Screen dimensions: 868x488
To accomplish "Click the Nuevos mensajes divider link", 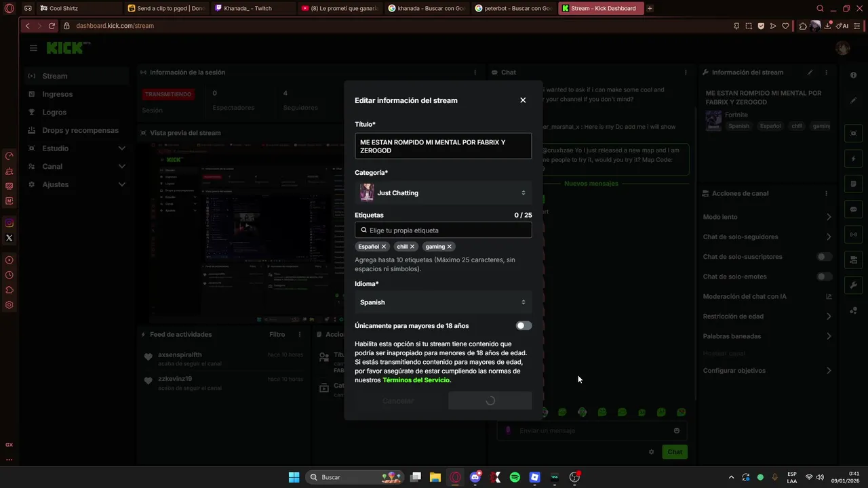I will click(591, 184).
